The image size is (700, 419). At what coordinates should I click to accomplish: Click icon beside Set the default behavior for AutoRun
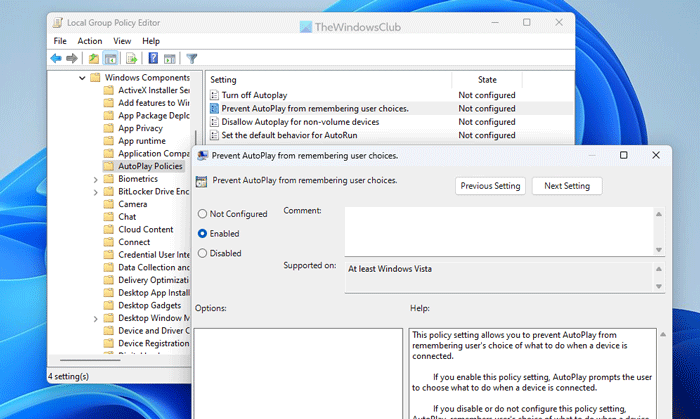pos(214,135)
